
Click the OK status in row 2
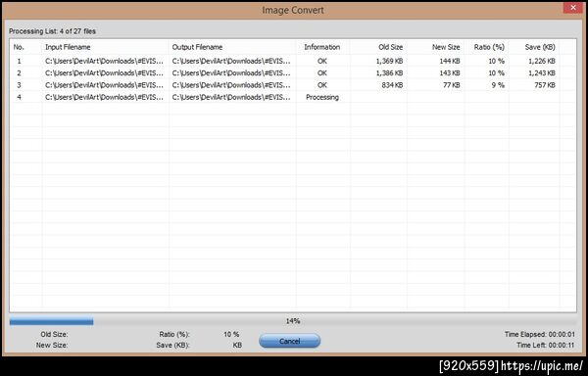coord(322,73)
